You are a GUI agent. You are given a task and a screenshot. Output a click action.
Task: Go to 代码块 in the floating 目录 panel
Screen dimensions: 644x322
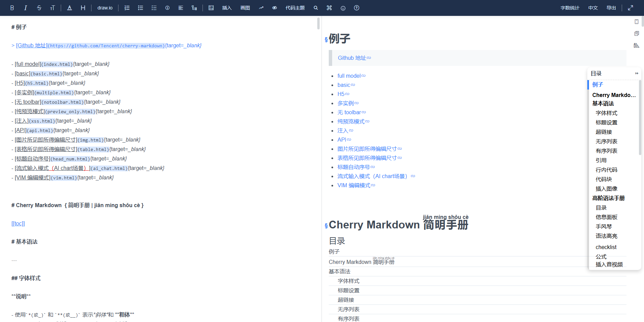coord(604,179)
